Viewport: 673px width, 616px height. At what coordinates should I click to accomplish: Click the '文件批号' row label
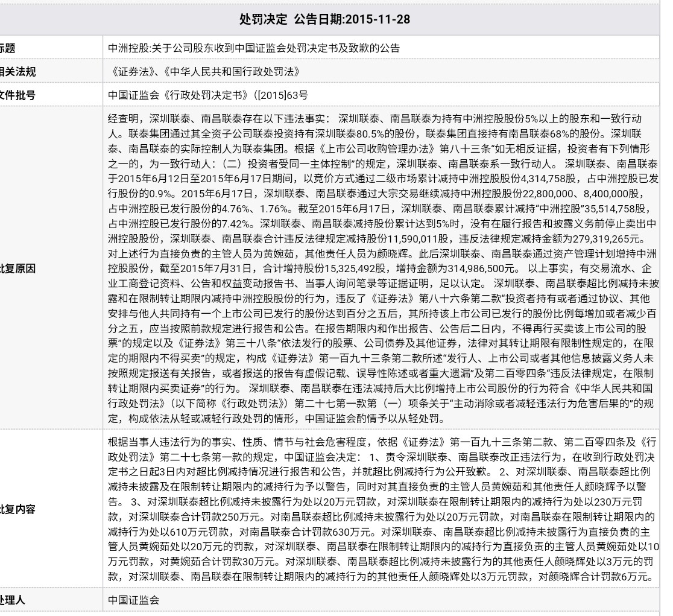[x=17, y=95]
